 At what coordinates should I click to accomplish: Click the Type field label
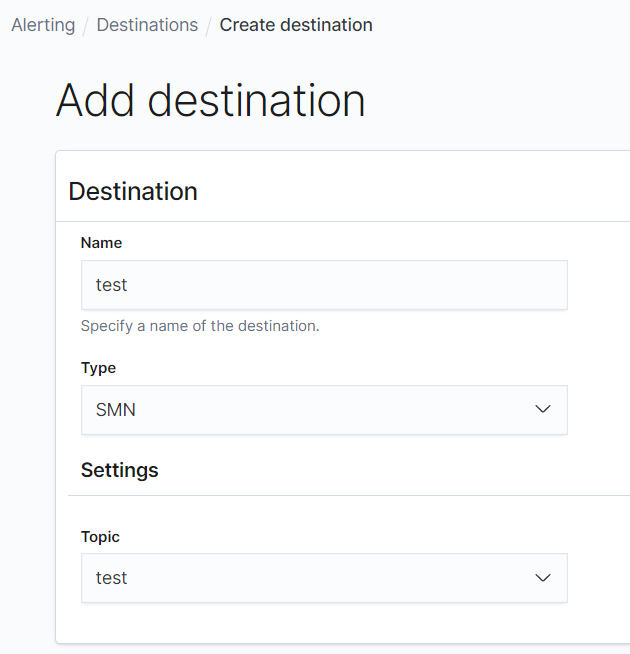98,368
